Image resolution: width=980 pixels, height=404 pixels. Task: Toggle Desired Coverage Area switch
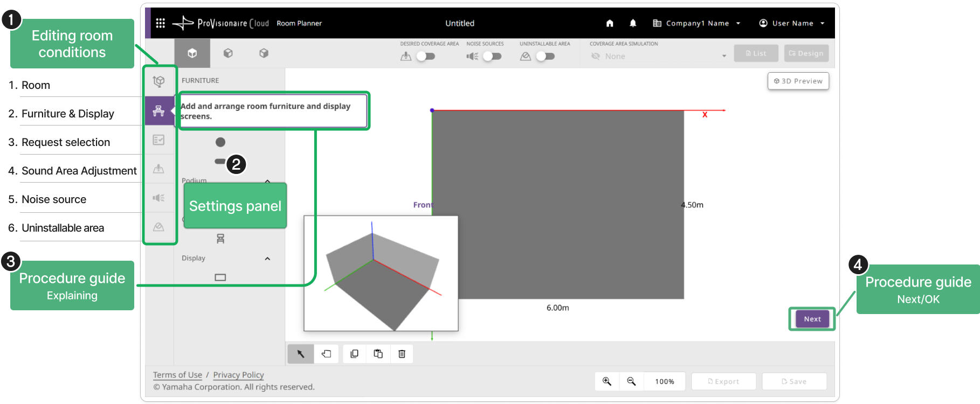425,56
